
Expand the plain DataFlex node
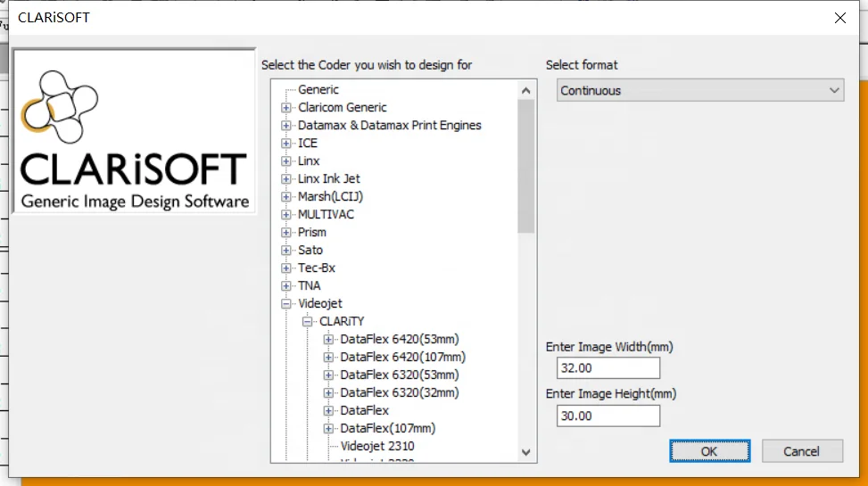[328, 411]
